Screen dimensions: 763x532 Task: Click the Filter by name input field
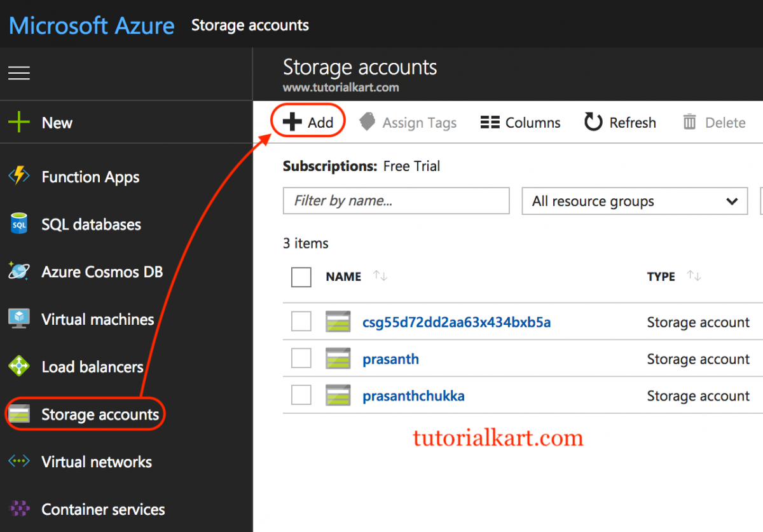(x=395, y=201)
